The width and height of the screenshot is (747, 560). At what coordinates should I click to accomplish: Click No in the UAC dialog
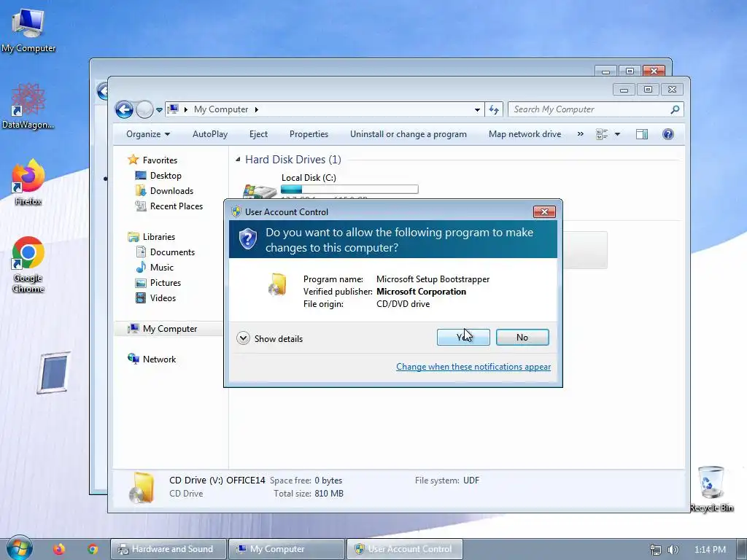[x=522, y=337]
